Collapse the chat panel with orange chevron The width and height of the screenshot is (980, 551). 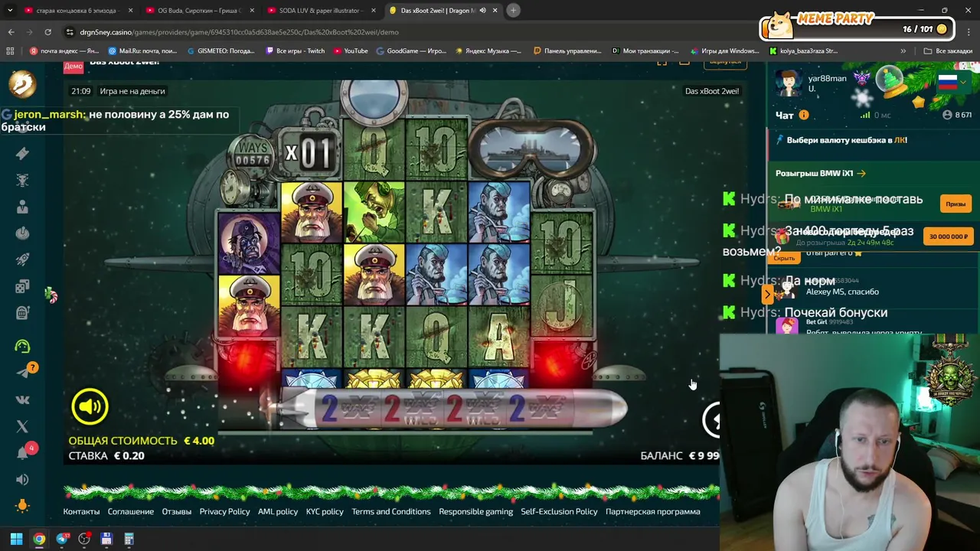click(x=767, y=294)
